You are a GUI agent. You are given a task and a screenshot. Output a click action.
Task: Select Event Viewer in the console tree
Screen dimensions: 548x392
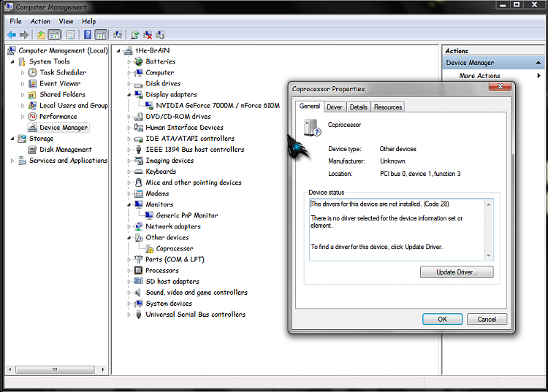pyautogui.click(x=60, y=83)
